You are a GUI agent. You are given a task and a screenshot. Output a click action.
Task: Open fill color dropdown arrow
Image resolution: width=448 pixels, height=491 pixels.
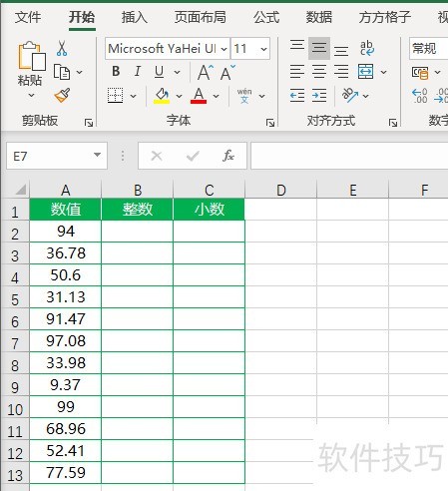tap(179, 96)
